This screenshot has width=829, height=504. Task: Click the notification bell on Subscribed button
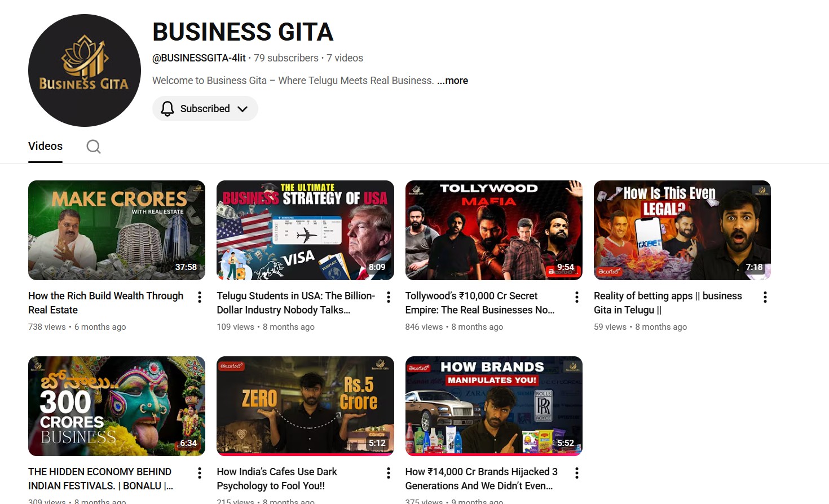[167, 108]
